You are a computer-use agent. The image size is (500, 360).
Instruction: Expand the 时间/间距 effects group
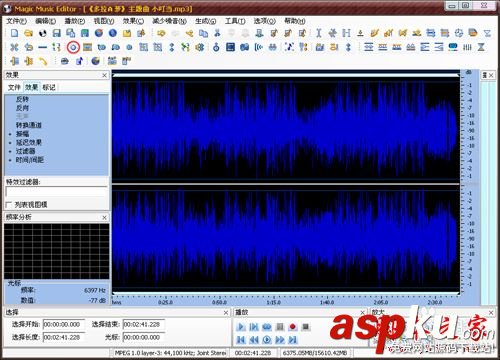click(x=10, y=160)
